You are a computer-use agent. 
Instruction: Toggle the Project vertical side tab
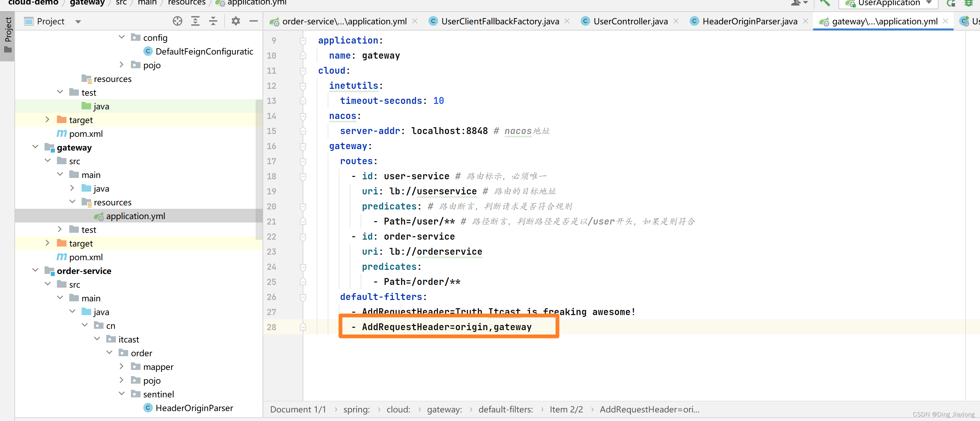[x=8, y=36]
